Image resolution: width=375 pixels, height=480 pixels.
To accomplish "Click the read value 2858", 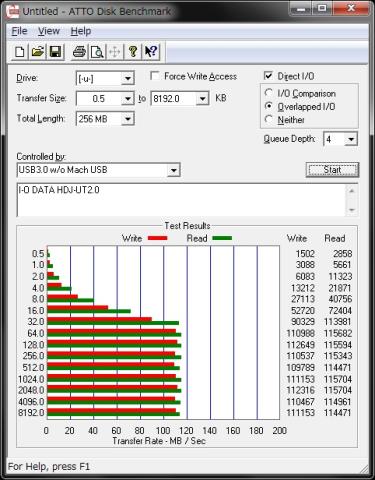I will point(342,254).
